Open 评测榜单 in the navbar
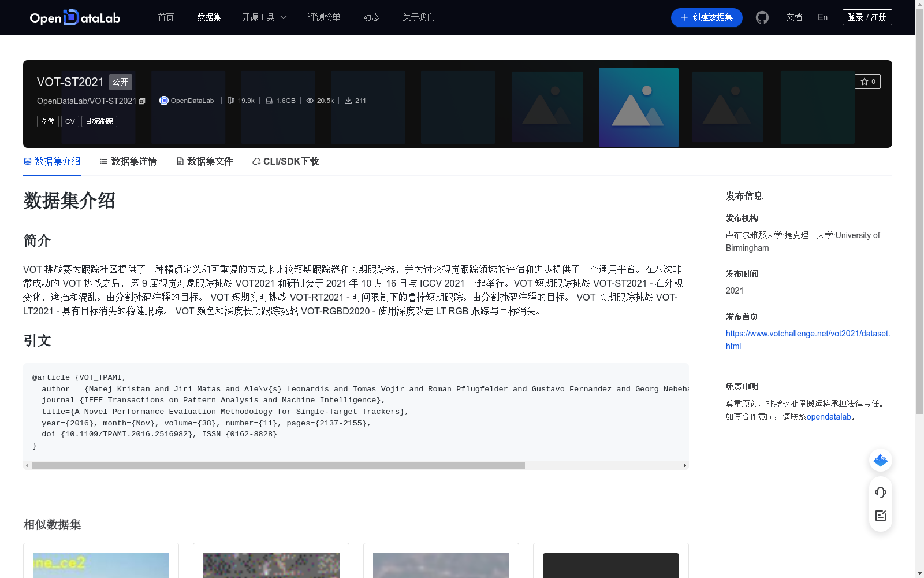 click(x=324, y=17)
